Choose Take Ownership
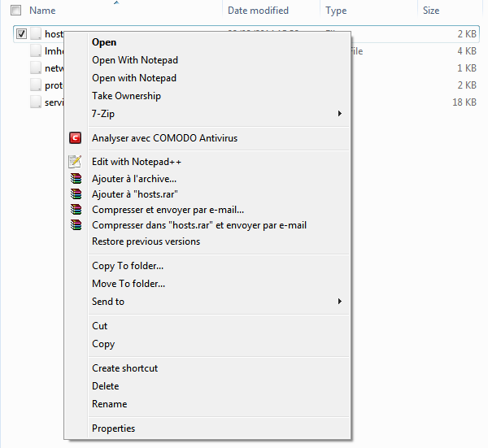The height and width of the screenshot is (448, 488). (126, 96)
